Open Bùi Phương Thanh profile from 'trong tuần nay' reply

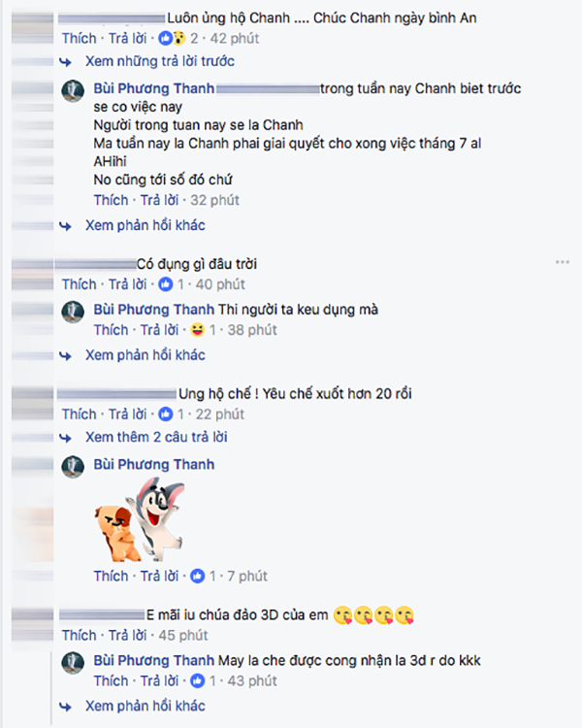point(153,88)
